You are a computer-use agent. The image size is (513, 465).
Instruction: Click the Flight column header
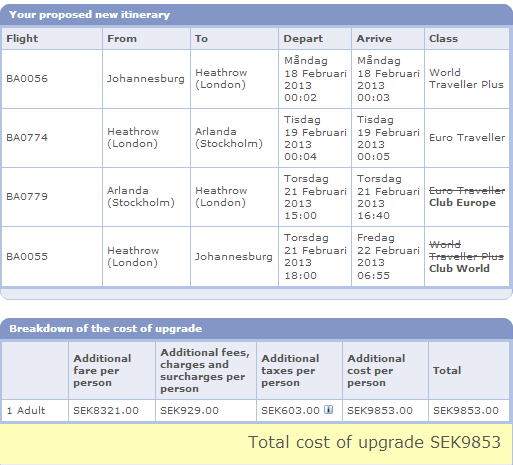click(22, 38)
